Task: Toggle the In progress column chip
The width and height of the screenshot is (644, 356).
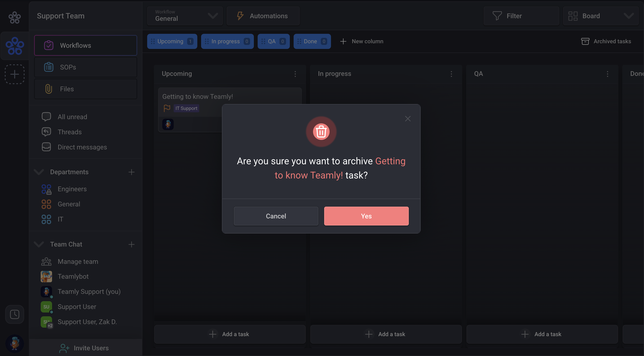Action: click(x=227, y=41)
